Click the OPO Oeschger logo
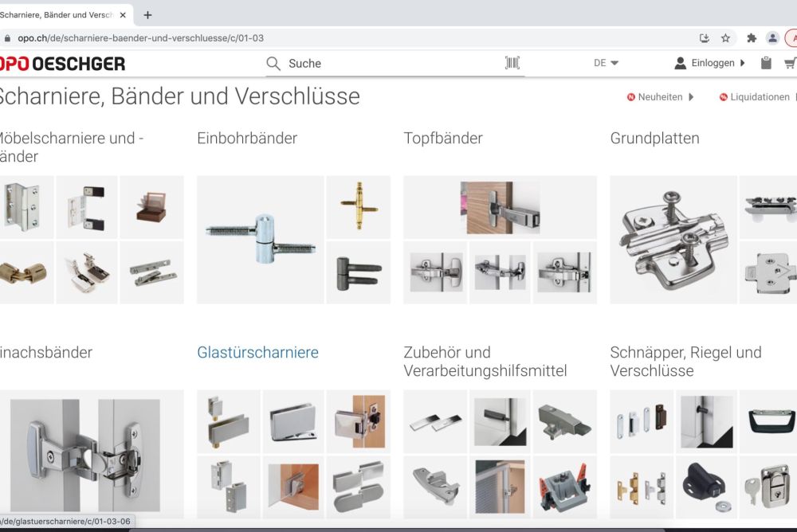This screenshot has height=532, width=797. pos(62,64)
